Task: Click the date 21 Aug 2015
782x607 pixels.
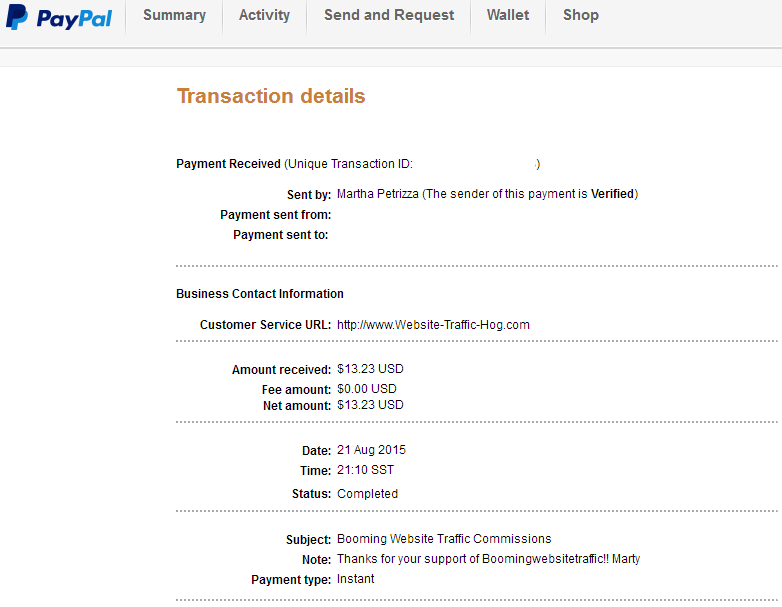Action: tap(371, 450)
